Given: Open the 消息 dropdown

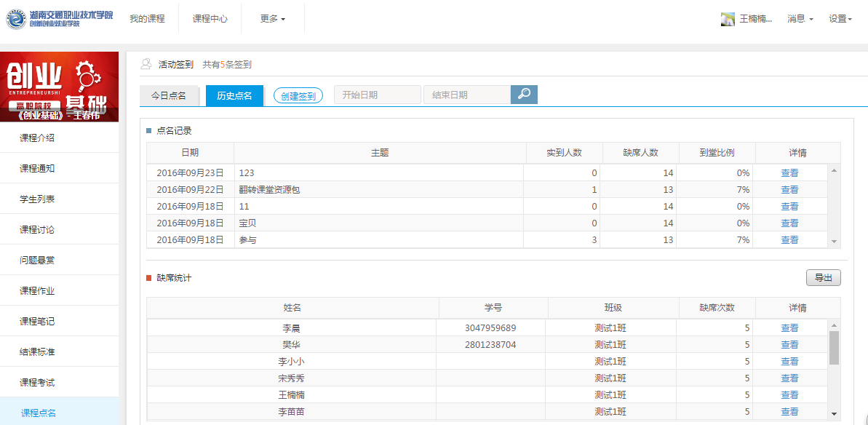Looking at the screenshot, I should pyautogui.click(x=800, y=19).
